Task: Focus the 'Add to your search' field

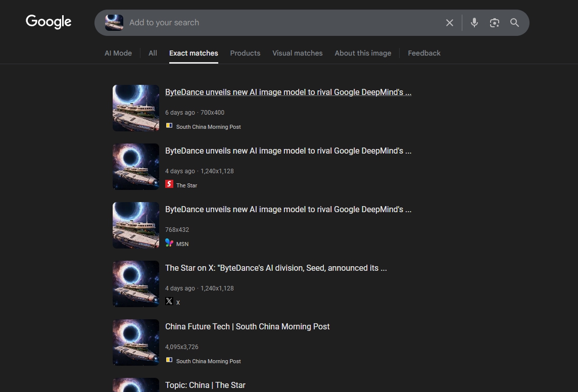Action: [284, 22]
